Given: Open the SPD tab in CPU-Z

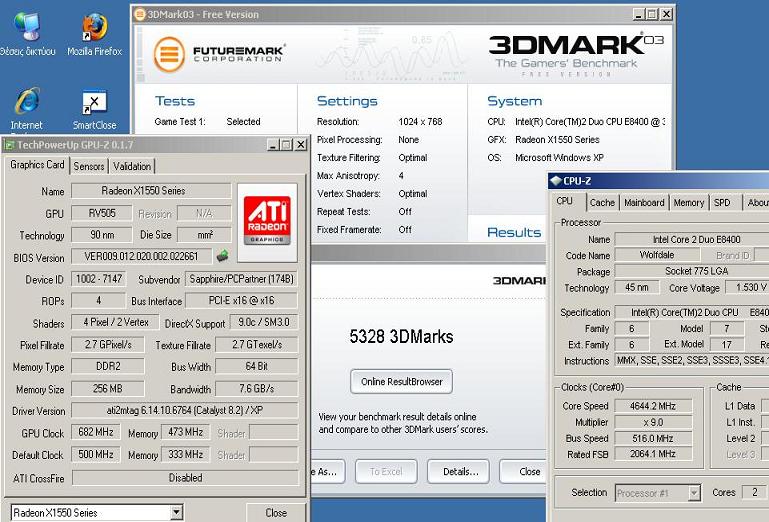Looking at the screenshot, I should [722, 203].
